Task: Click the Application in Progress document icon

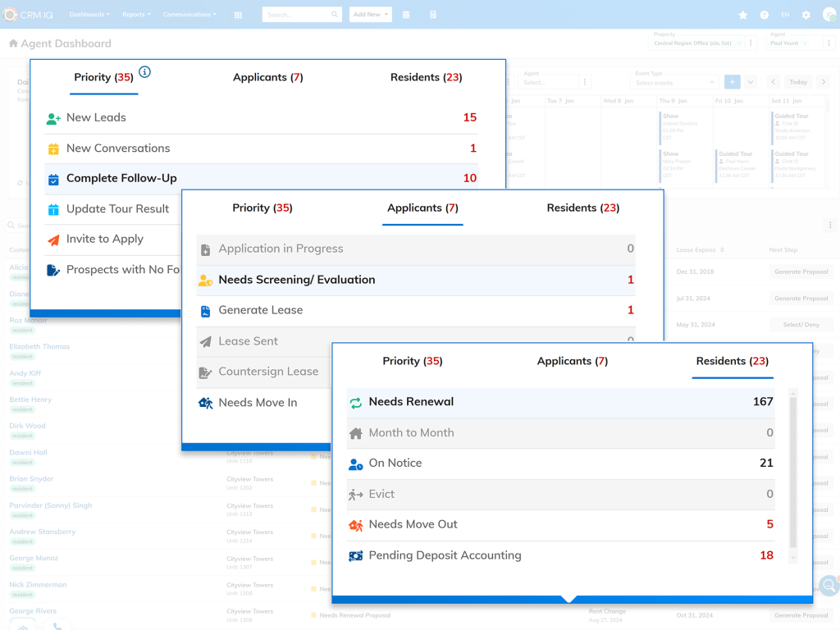Action: pyautogui.click(x=205, y=249)
